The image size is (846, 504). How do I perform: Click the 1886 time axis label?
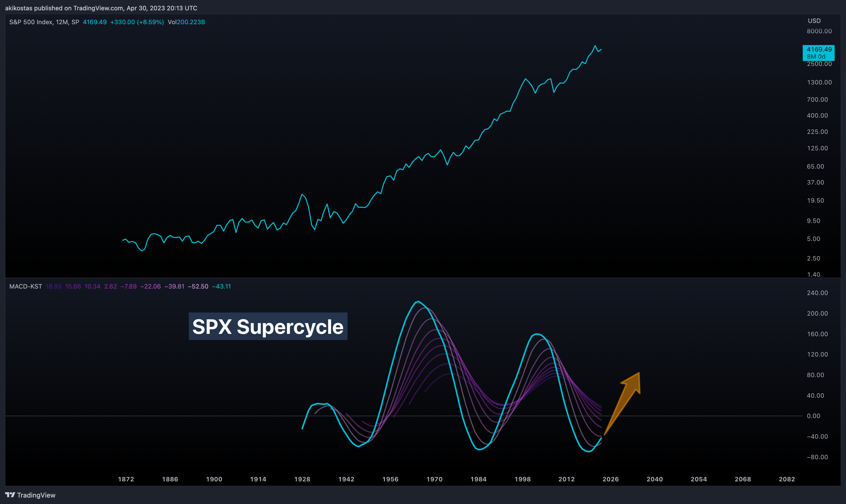[x=170, y=479]
